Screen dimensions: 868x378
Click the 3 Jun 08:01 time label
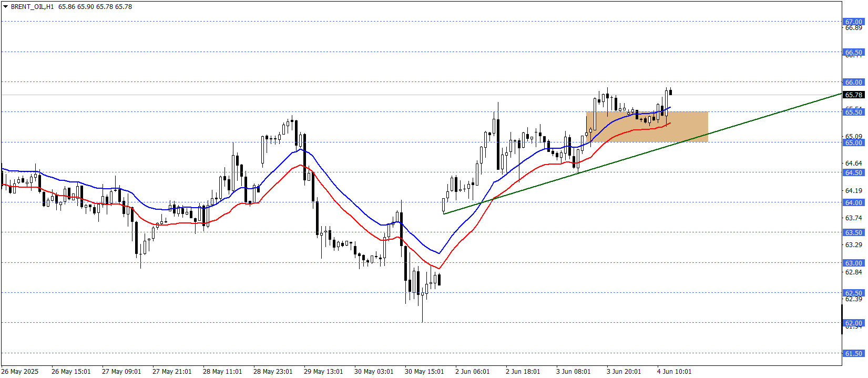tap(574, 371)
